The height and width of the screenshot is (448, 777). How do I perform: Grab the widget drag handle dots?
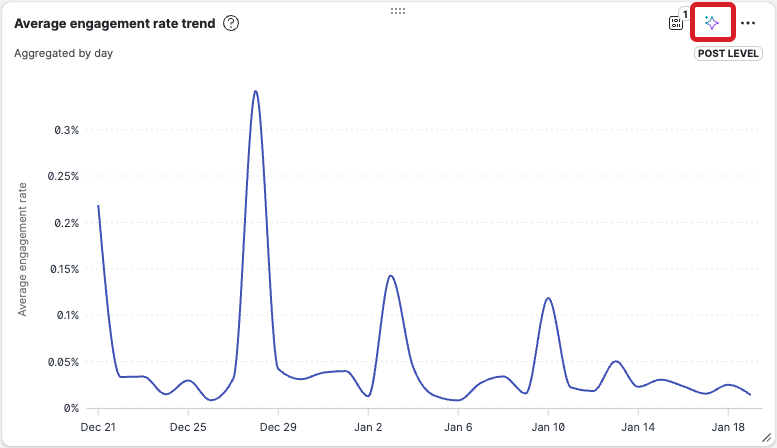(397, 10)
